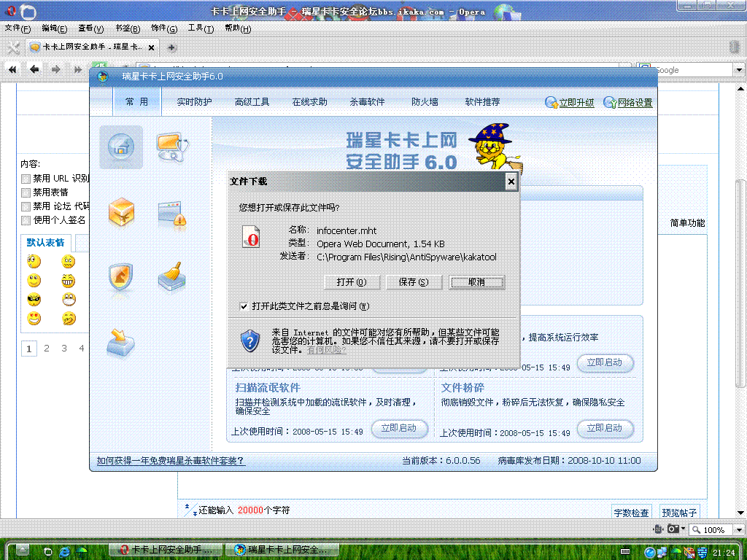Image resolution: width=747 pixels, height=560 pixels.
Task: Switch to 软件推荐 tab
Action: point(483,102)
